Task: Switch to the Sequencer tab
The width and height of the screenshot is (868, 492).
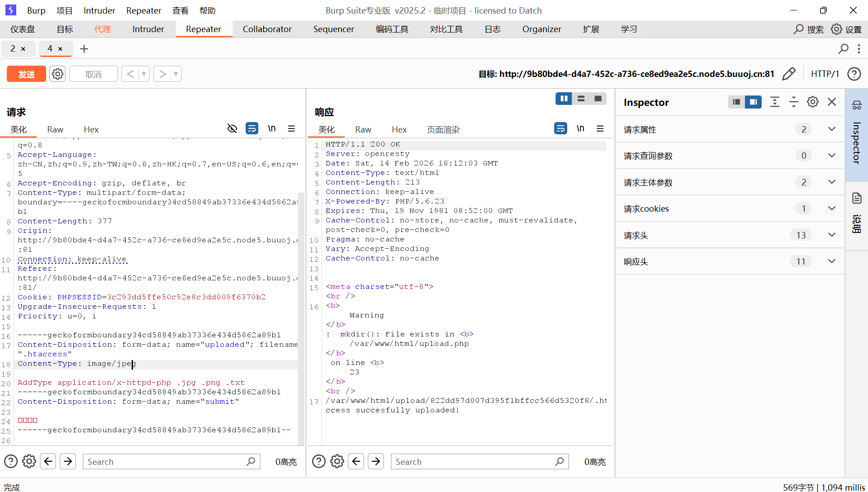Action: point(333,29)
